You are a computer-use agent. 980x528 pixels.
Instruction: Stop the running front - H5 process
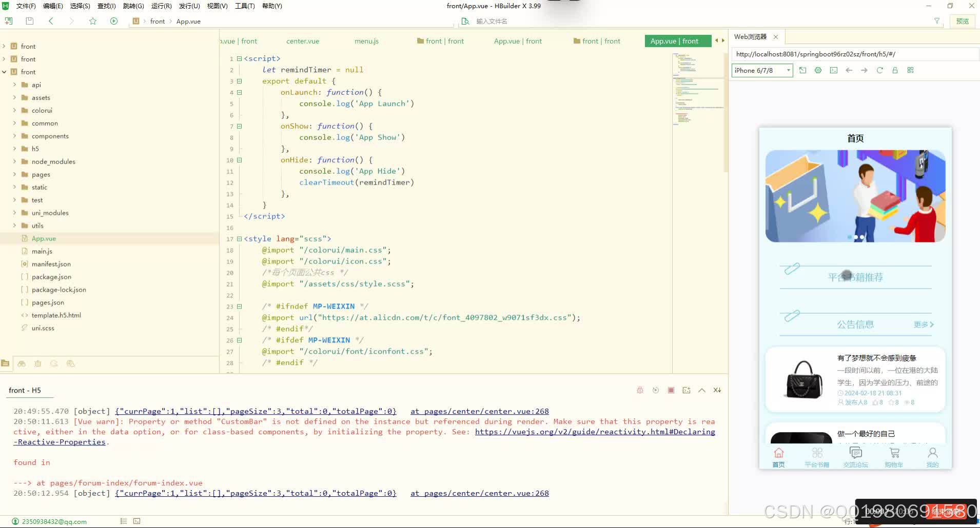tap(671, 390)
